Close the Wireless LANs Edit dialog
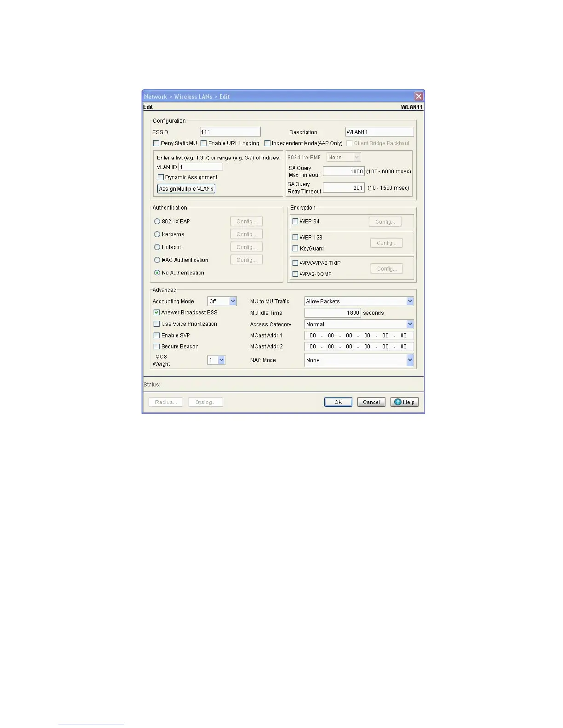 (419, 96)
